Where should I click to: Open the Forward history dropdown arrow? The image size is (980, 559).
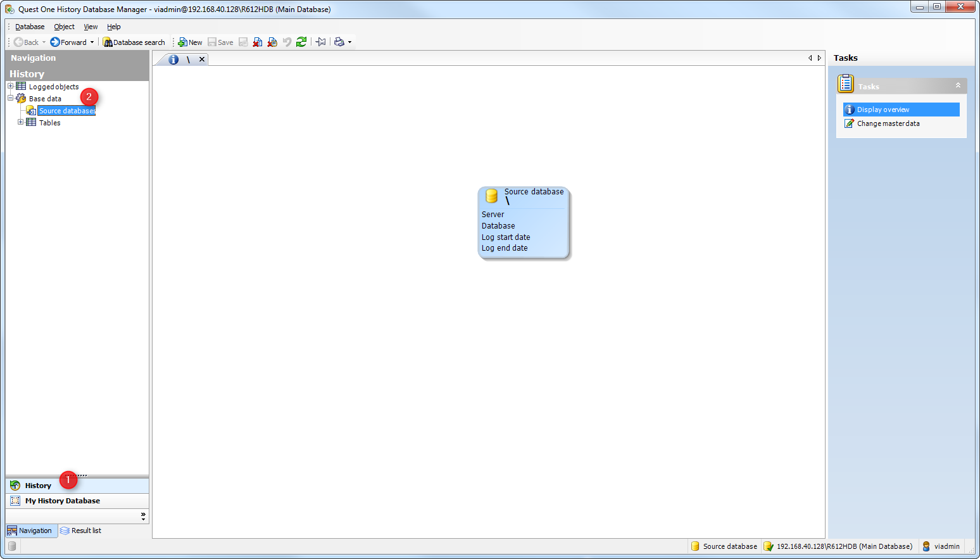pos(92,42)
